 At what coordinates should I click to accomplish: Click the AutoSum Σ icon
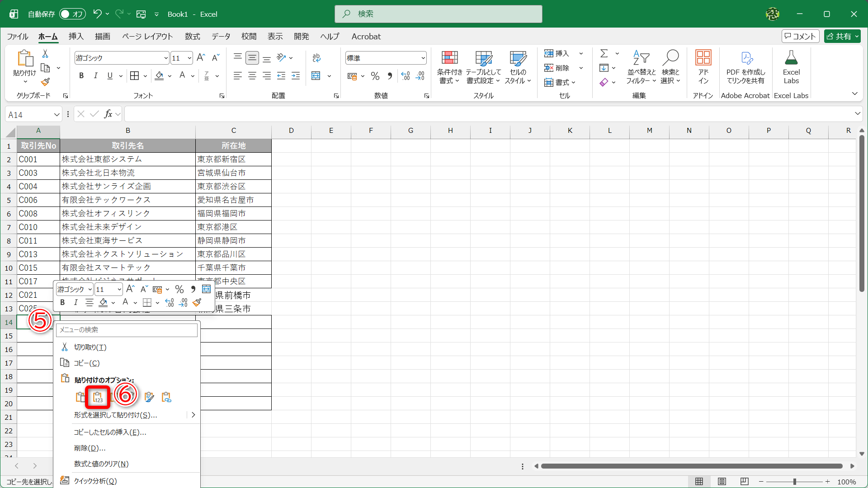(x=604, y=53)
